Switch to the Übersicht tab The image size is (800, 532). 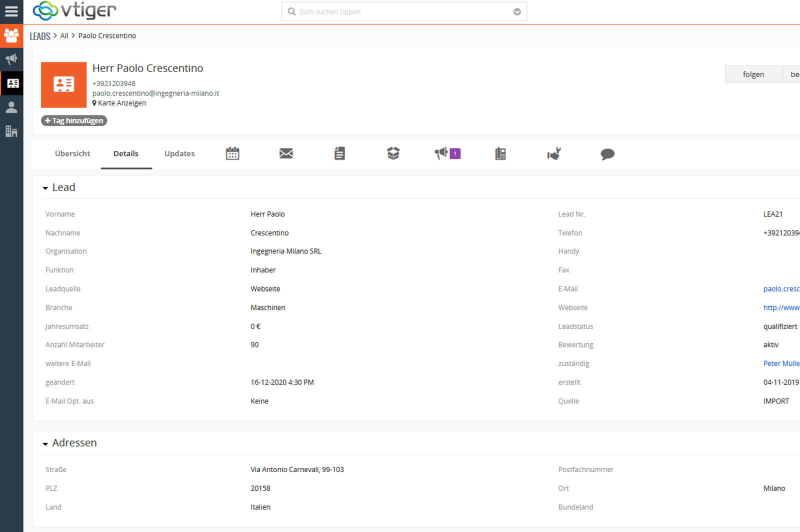[72, 153]
